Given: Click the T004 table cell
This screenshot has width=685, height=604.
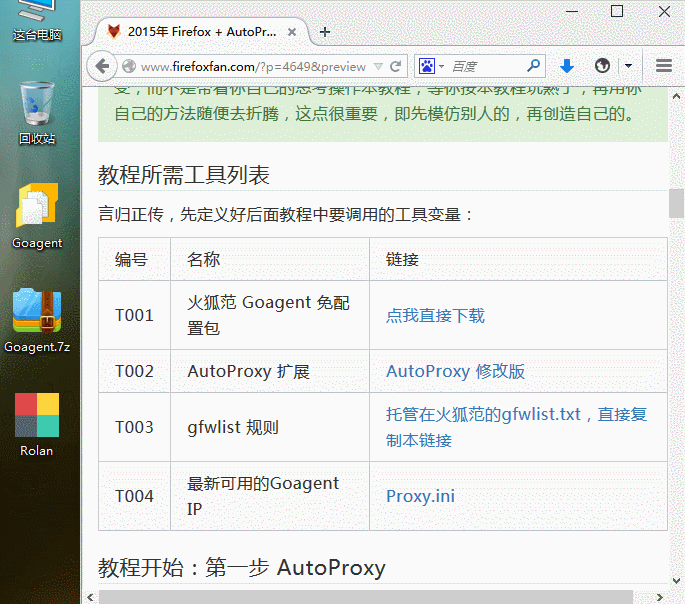Looking at the screenshot, I should [135, 496].
